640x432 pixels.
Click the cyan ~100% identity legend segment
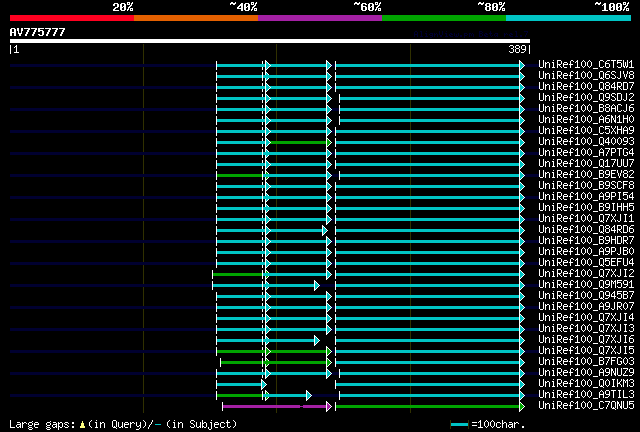[569, 18]
